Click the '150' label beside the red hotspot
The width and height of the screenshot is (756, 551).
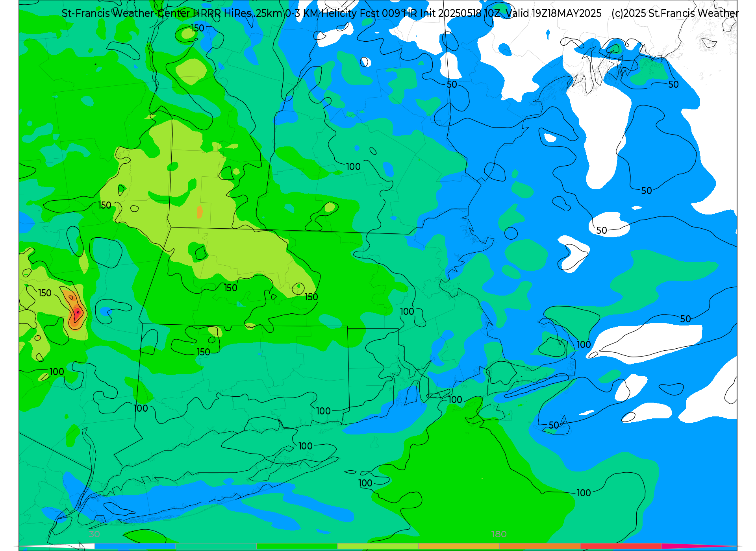(45, 293)
